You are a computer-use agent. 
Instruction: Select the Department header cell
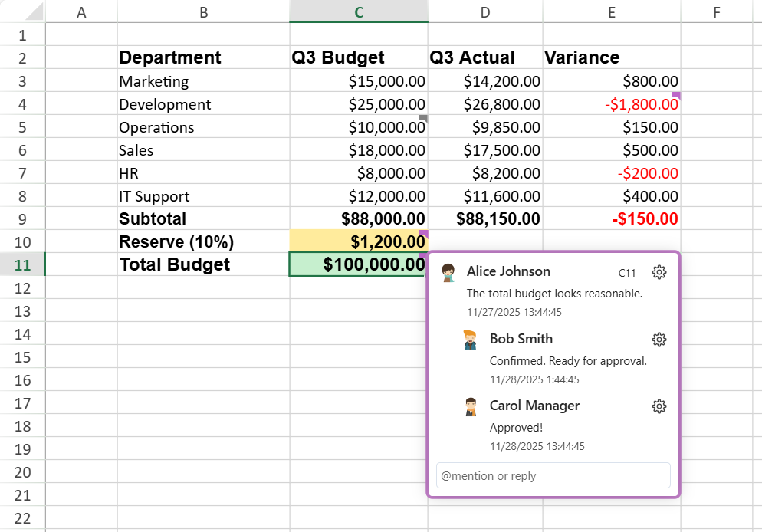tap(203, 57)
